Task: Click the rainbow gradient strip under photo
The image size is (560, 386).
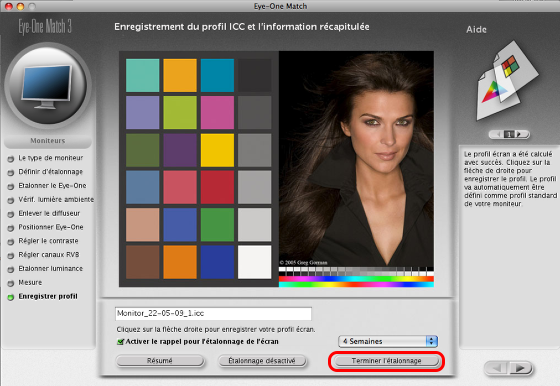Action: 356,282
